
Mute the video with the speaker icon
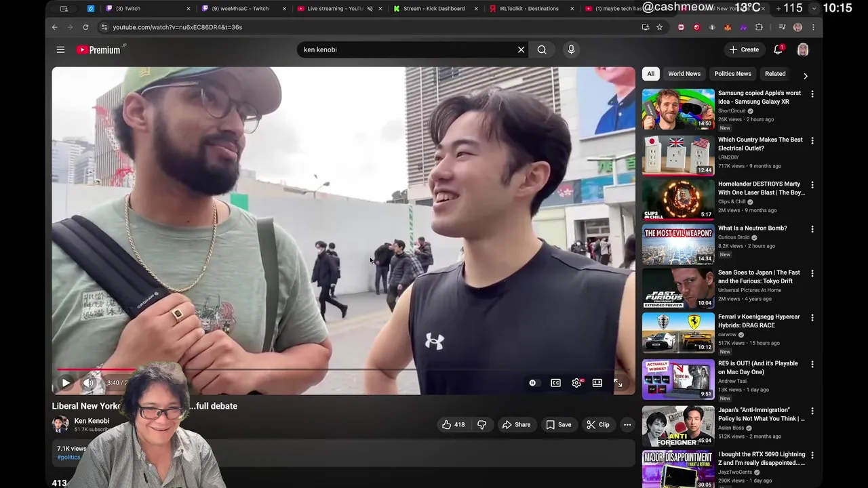click(x=88, y=383)
